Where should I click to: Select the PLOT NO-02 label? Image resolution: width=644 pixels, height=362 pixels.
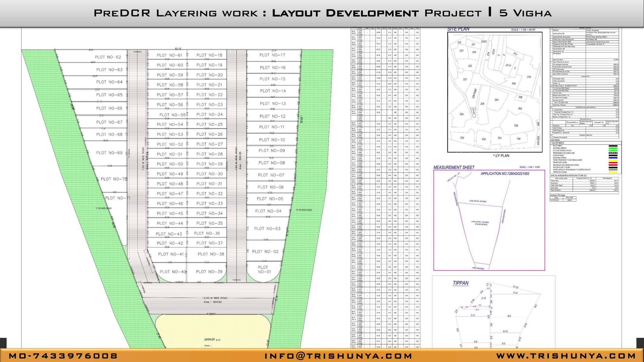coord(265,251)
